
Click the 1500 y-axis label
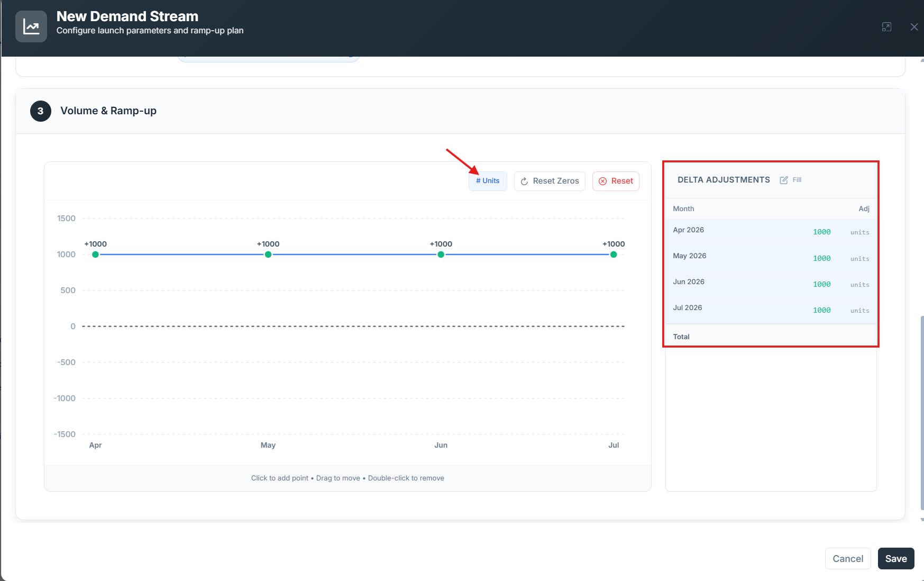[66, 219]
